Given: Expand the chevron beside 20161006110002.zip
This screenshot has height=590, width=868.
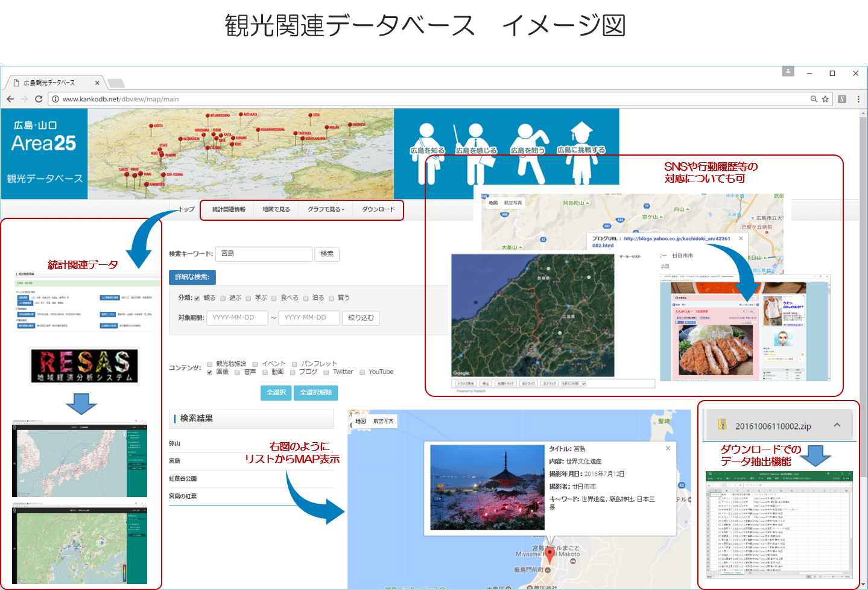Looking at the screenshot, I should click(837, 425).
